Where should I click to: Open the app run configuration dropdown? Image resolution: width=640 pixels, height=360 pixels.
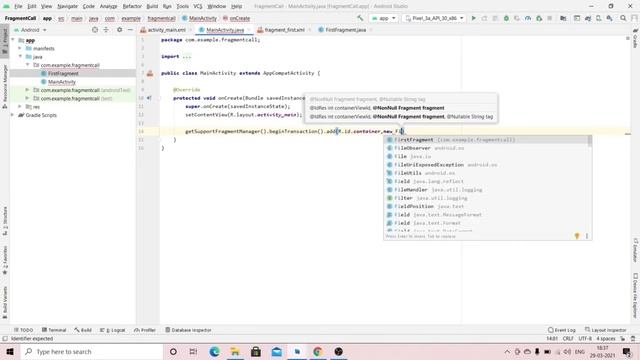[383, 18]
